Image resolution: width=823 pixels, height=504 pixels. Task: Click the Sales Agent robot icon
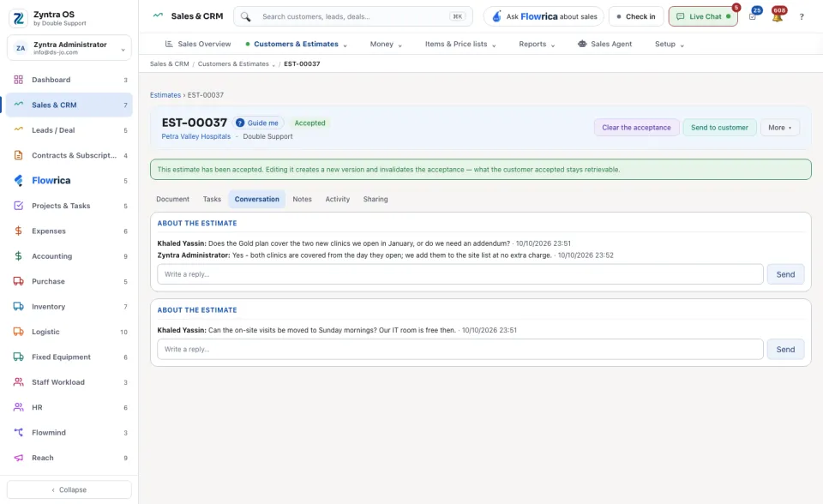582,44
